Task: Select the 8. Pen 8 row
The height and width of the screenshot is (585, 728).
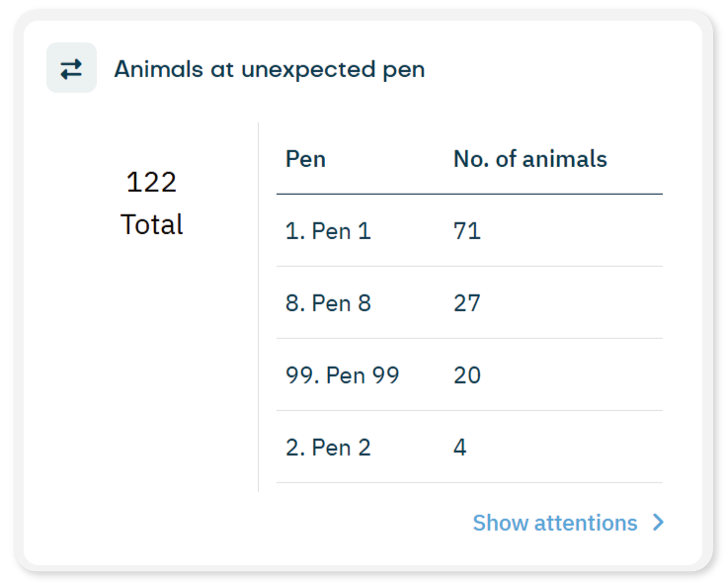Action: pyautogui.click(x=469, y=303)
